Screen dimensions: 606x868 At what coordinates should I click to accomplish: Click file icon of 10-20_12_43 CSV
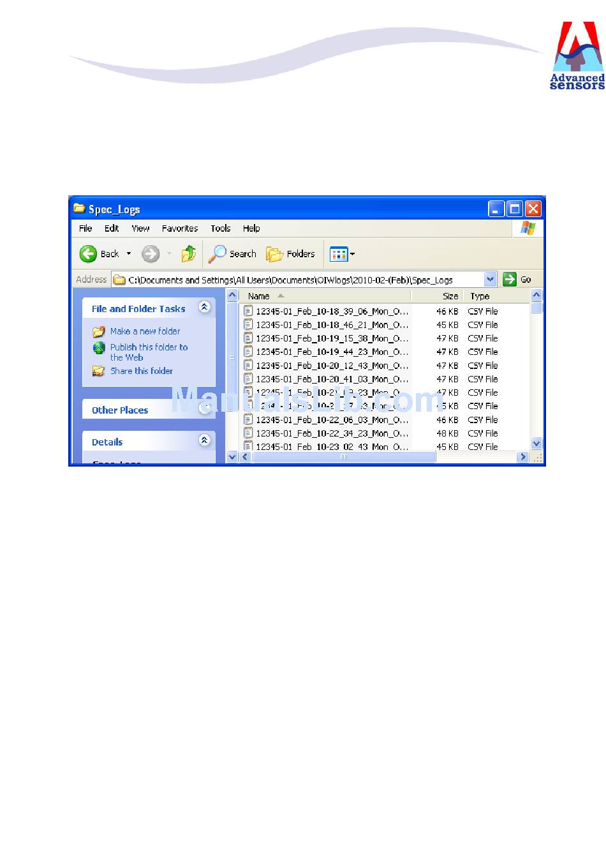pos(248,365)
